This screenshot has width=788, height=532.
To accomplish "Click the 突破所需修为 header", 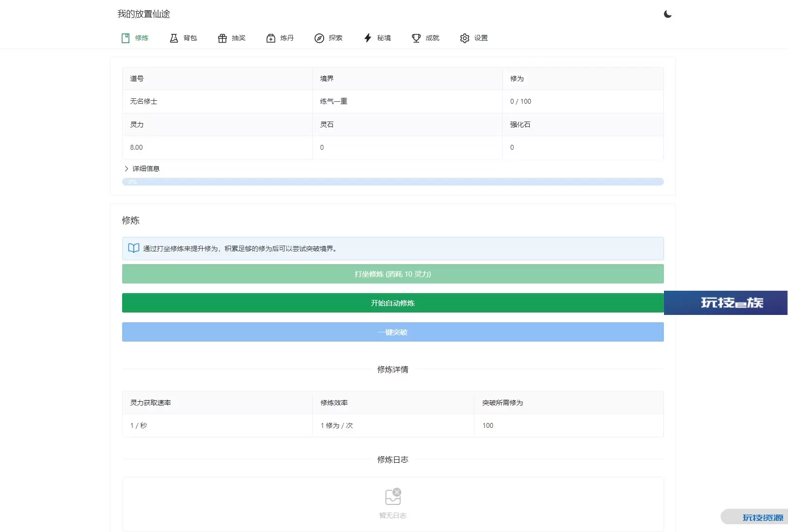I will point(569,403).
